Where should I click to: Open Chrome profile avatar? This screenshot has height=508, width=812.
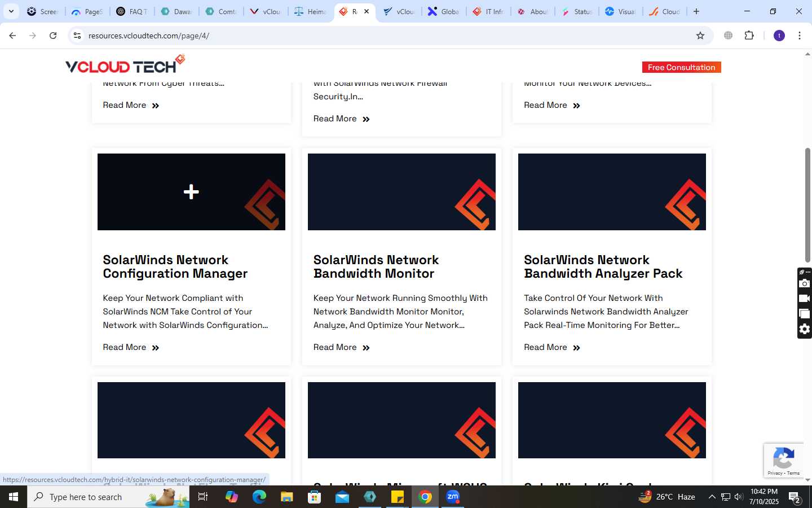pyautogui.click(x=779, y=36)
